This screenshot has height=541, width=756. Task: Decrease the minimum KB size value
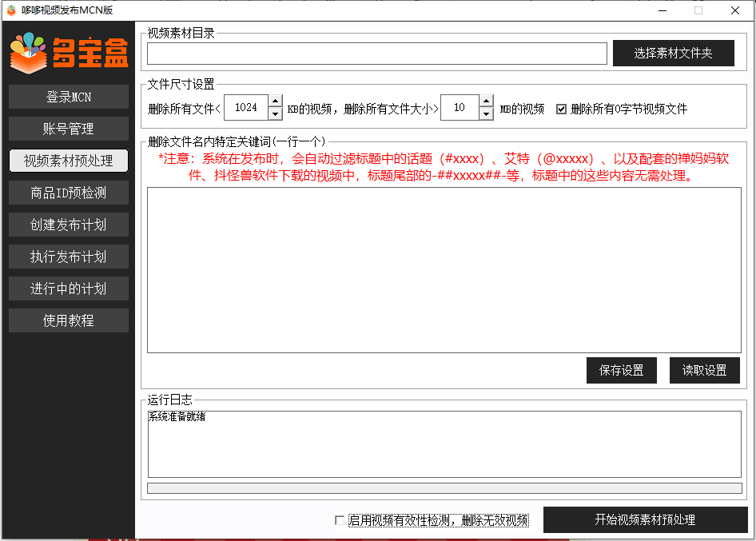[275, 113]
